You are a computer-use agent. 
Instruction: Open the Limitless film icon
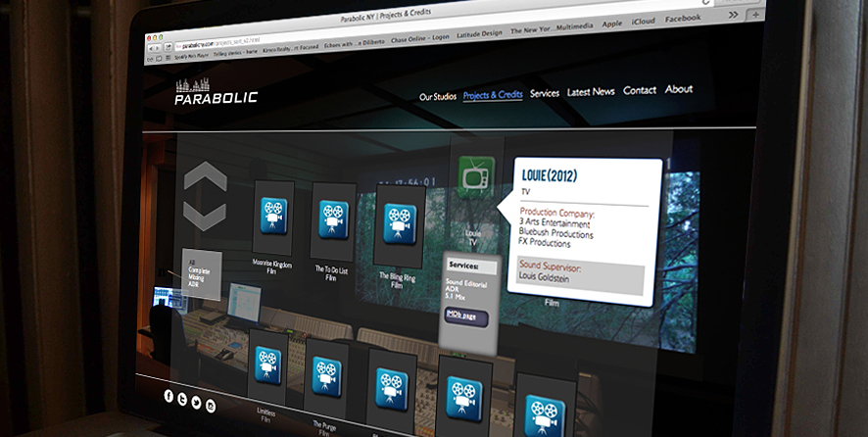pos(267,365)
